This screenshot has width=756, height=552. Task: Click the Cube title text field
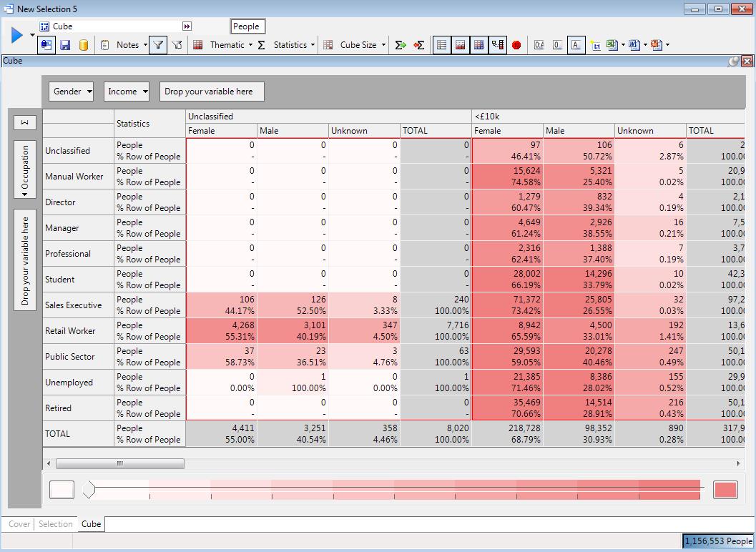pyautogui.click(x=116, y=26)
